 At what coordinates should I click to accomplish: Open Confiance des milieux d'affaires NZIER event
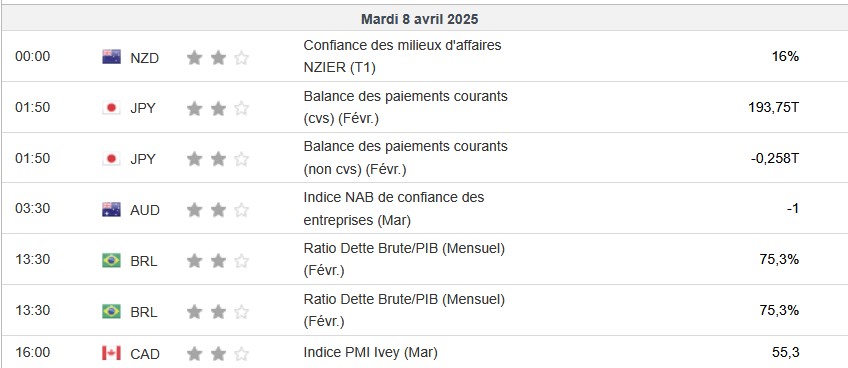click(402, 56)
